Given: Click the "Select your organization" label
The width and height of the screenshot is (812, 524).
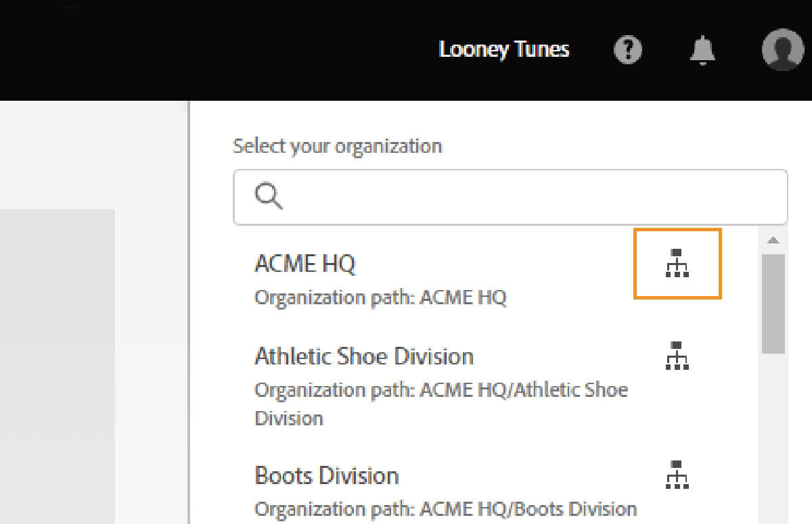Looking at the screenshot, I should (x=337, y=146).
